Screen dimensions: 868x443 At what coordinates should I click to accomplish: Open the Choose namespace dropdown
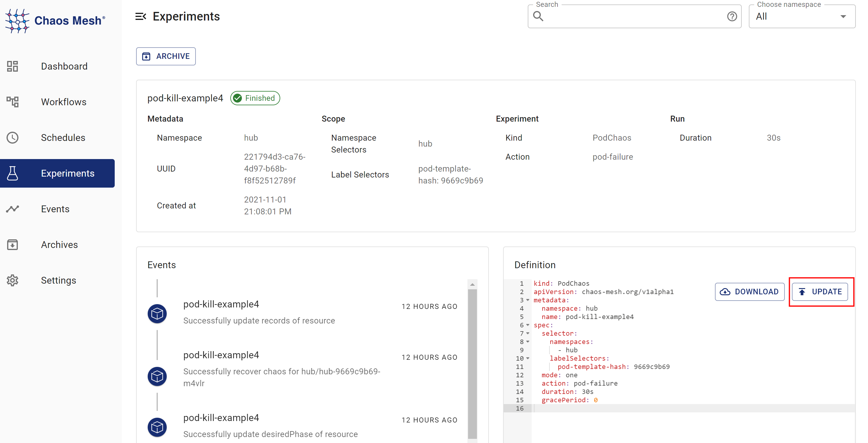pos(802,16)
